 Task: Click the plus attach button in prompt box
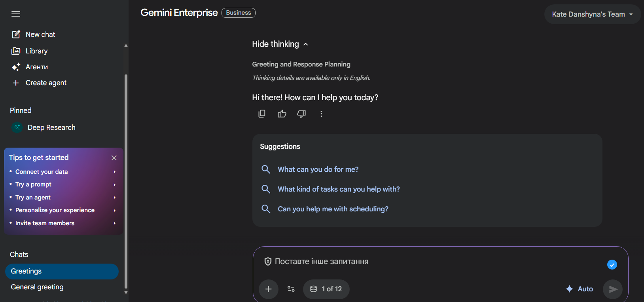coord(268,289)
